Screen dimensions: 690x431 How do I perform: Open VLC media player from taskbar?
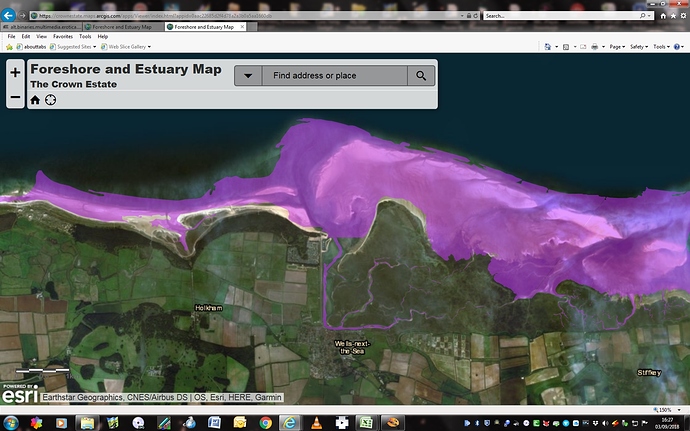[316, 423]
